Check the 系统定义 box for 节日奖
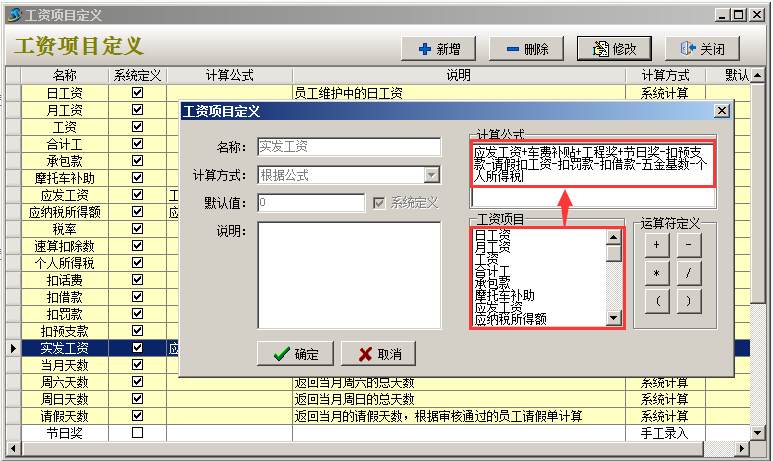Image resolution: width=773 pixels, height=461 pixels. [138, 433]
